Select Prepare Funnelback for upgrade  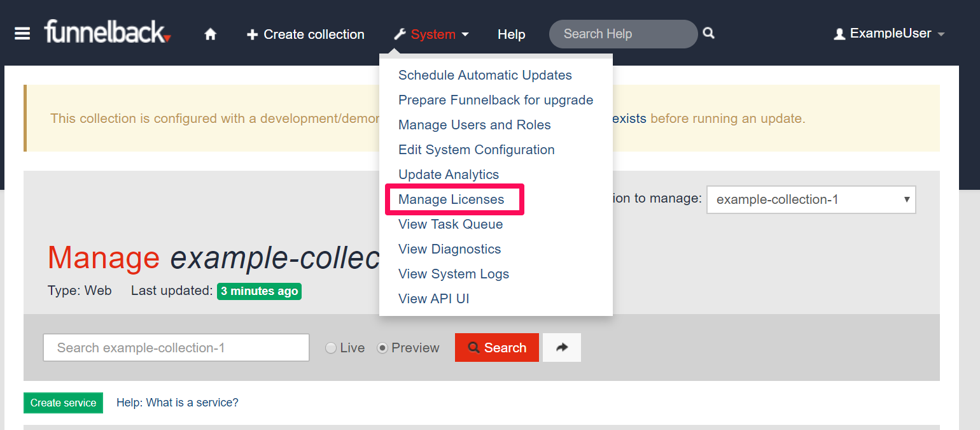pos(496,100)
